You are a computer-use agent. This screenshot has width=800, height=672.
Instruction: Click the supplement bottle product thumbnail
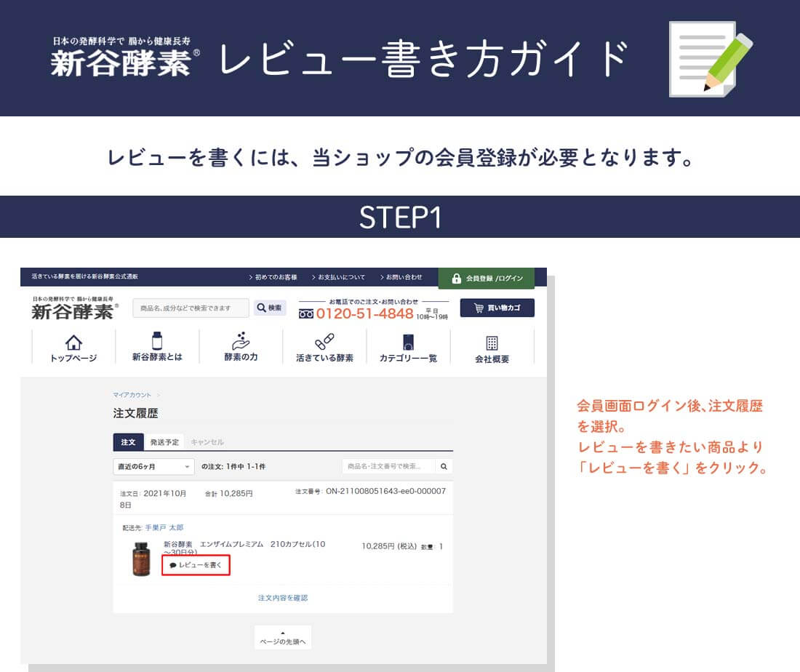point(141,559)
